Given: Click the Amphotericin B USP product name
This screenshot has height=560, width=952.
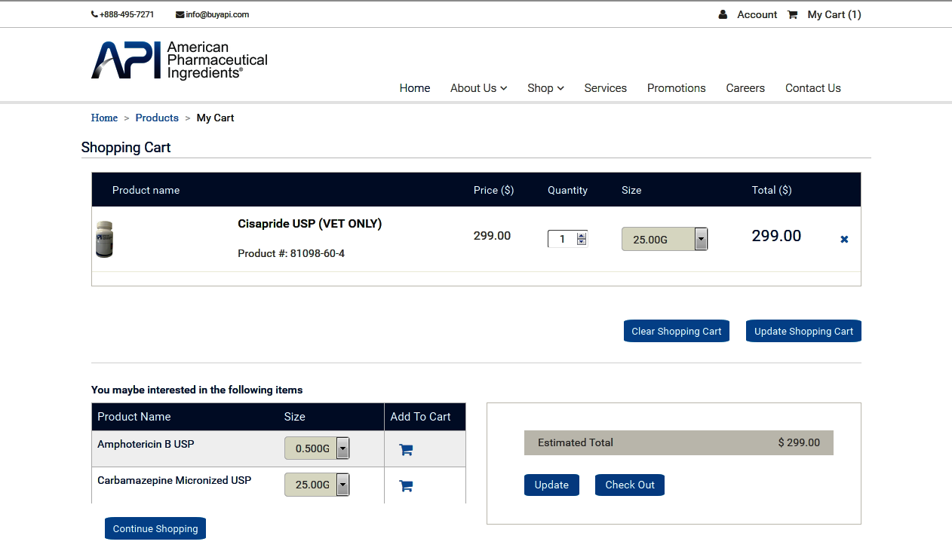Looking at the screenshot, I should point(146,444).
